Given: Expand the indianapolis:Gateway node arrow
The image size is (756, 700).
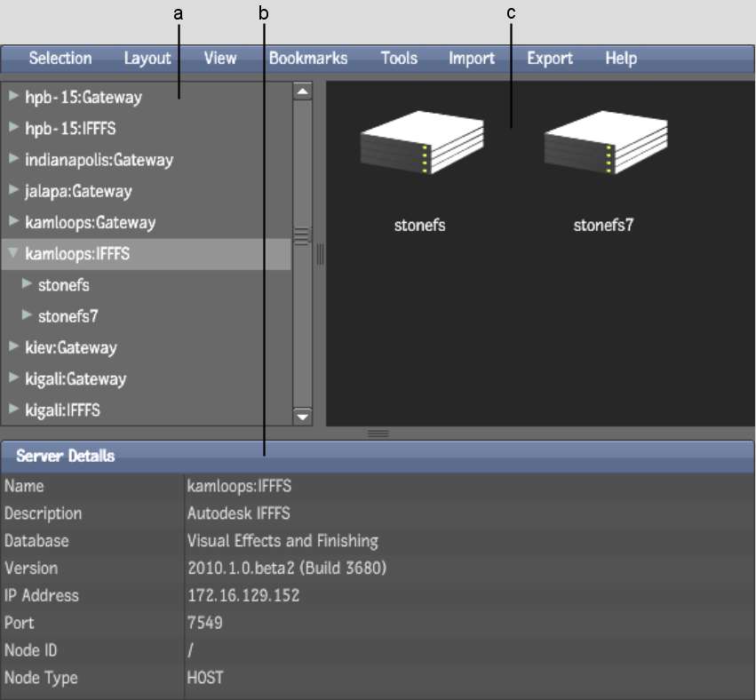Looking at the screenshot, I should (13, 159).
